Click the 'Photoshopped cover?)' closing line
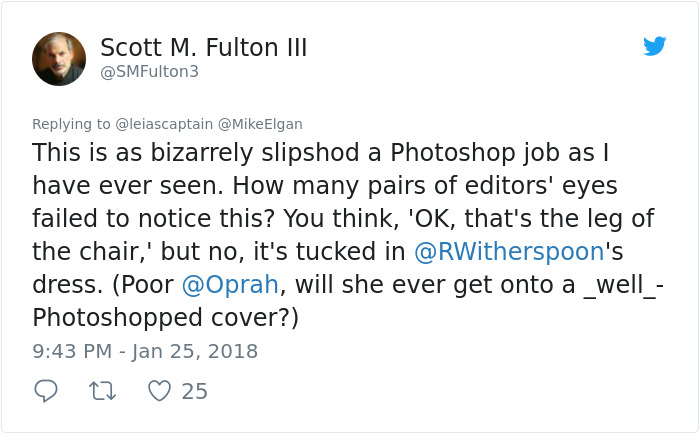Image resolution: width=700 pixels, height=434 pixels. [x=166, y=317]
